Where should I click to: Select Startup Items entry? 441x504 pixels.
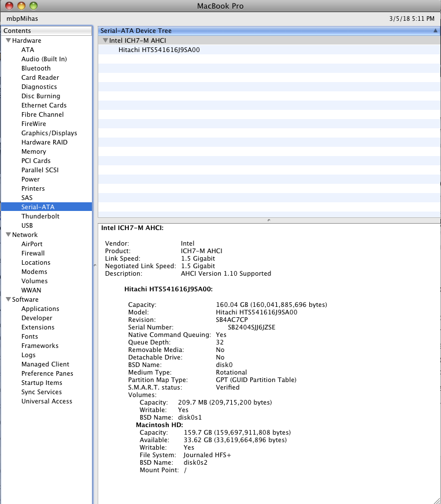(x=42, y=383)
